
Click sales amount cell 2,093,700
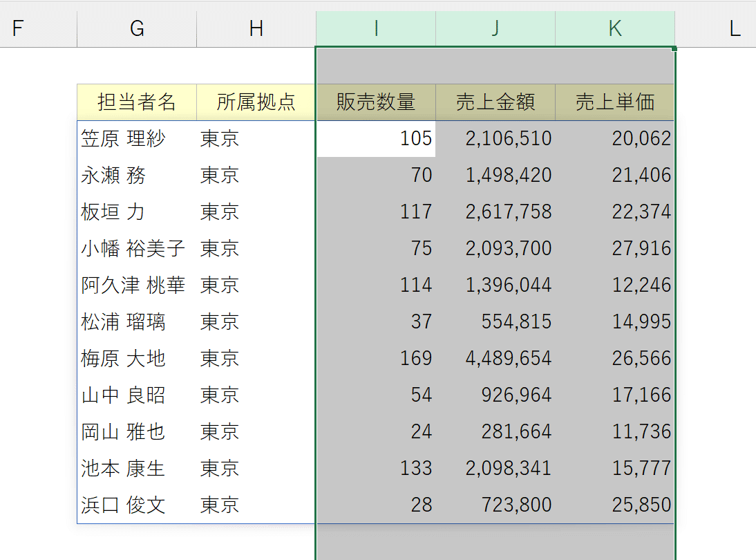coord(495,248)
